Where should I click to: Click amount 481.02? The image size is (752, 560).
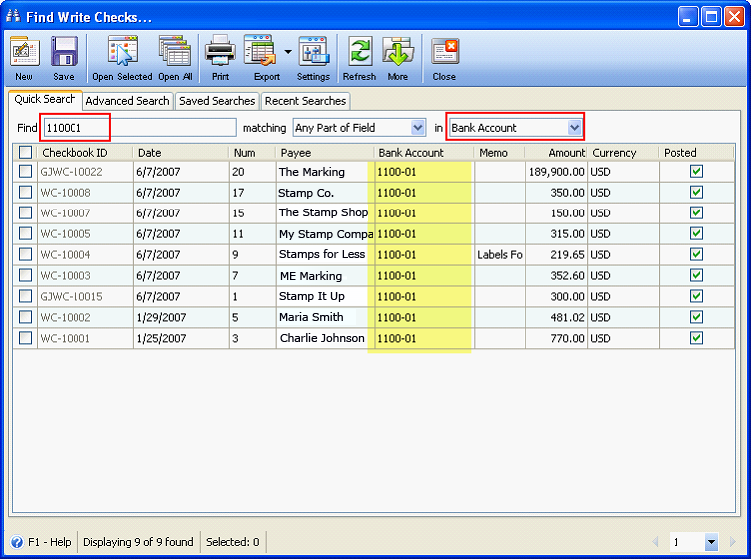568,317
